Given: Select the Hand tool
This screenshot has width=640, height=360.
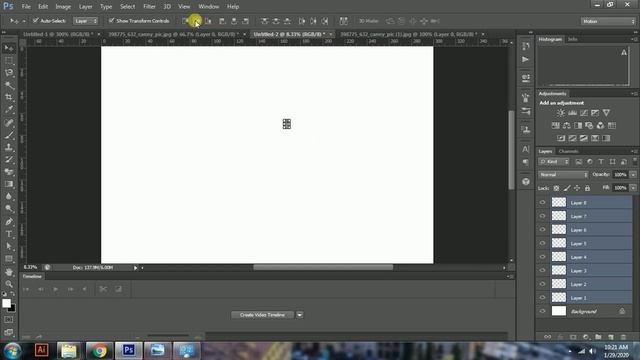Looking at the screenshot, I should 9,272.
